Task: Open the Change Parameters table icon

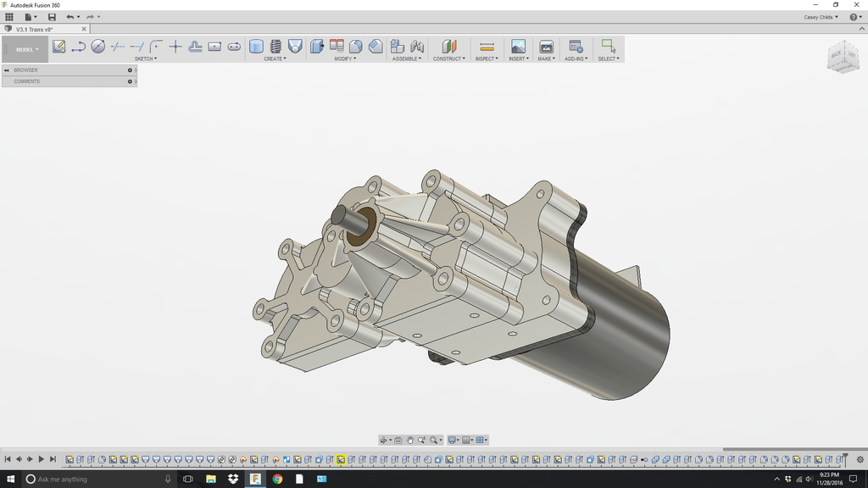Action: coord(337,47)
